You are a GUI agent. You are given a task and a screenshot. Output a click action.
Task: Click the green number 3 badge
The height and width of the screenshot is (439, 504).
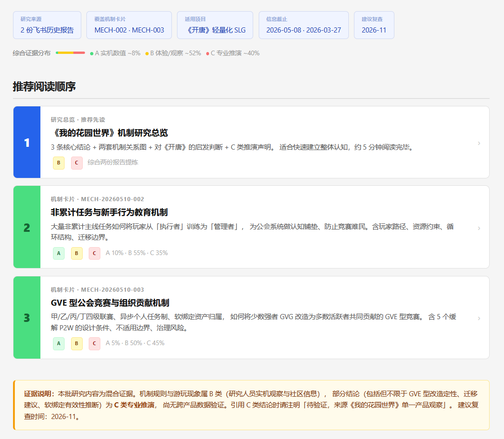[27, 317]
